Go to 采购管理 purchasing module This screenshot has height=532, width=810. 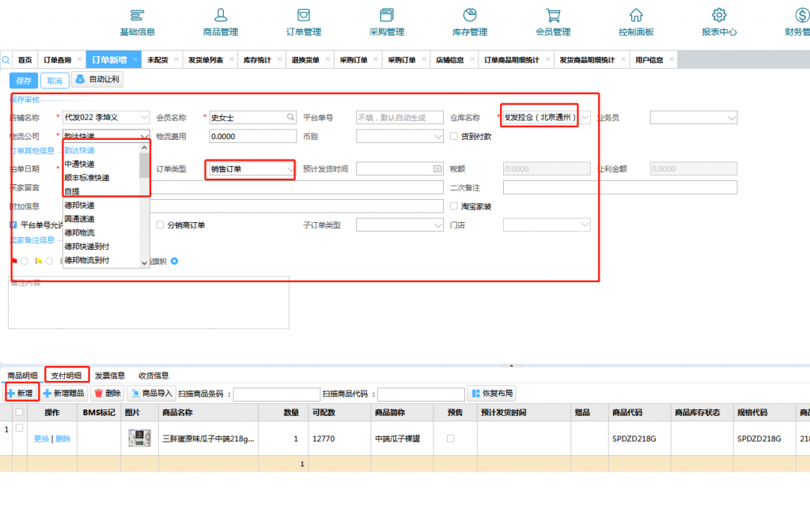point(386,21)
